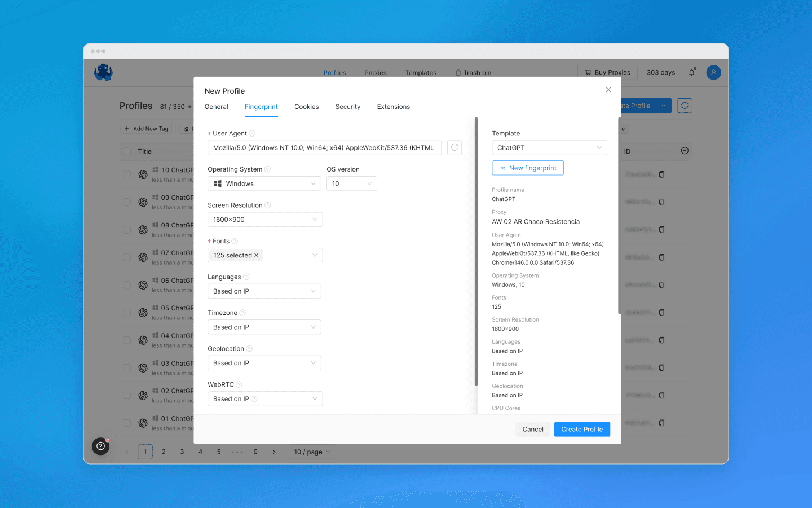Check the 07 ChatGPT profile row
Screen dimensions: 812x508
click(x=127, y=257)
